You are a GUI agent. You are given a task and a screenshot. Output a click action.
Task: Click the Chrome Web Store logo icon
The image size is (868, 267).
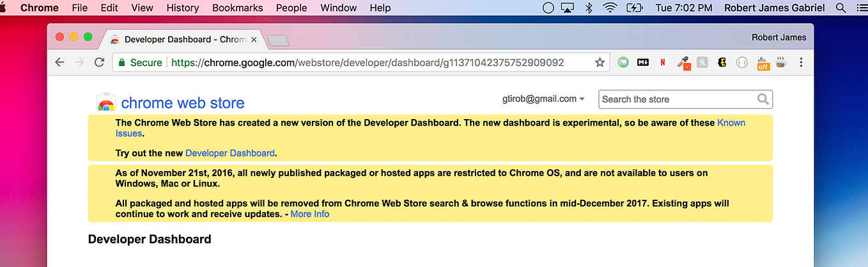point(105,102)
